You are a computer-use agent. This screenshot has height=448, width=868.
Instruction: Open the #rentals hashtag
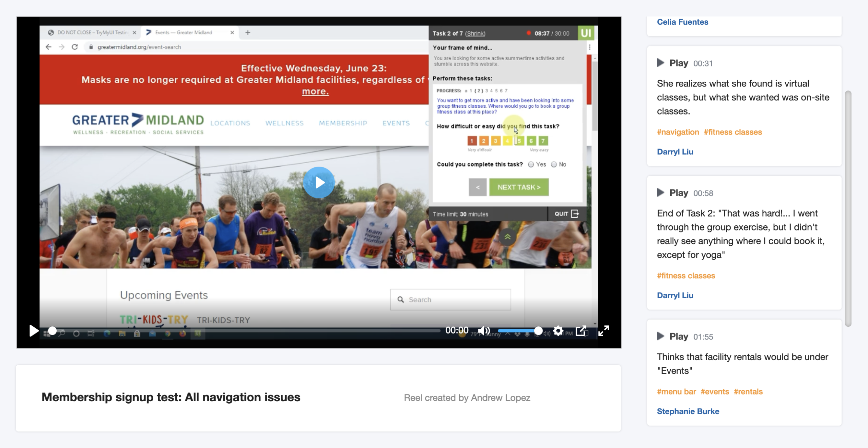(x=748, y=392)
